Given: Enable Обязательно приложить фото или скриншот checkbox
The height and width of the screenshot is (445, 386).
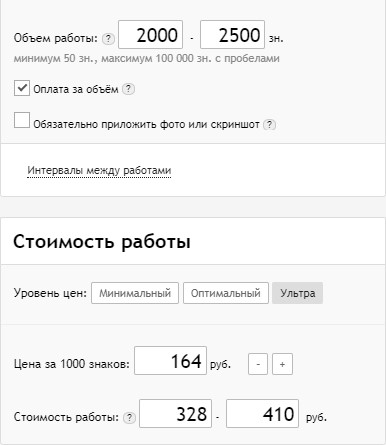Looking at the screenshot, I should point(22,120).
